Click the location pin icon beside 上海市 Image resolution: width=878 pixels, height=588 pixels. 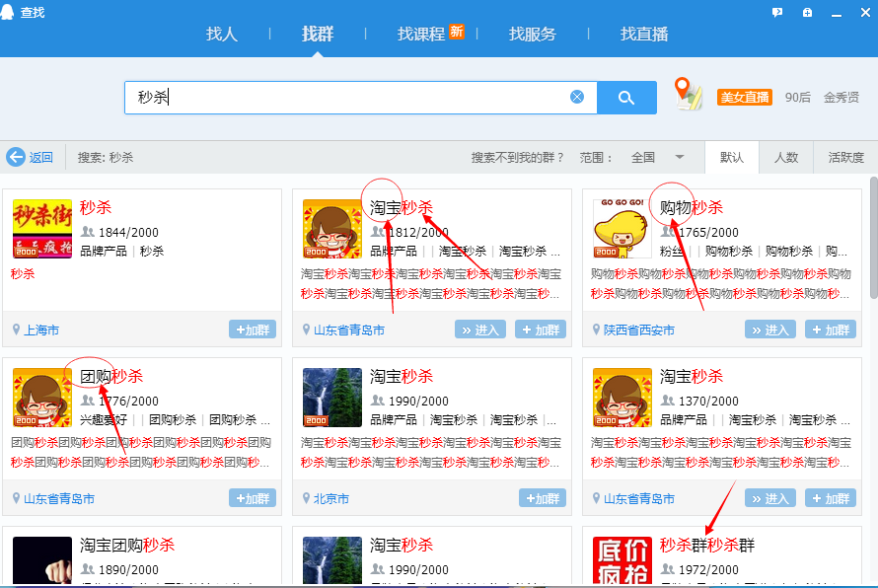(16, 330)
